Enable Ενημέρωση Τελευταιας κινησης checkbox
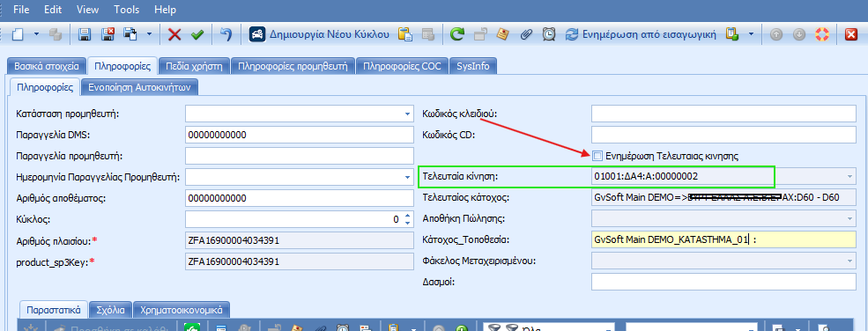This screenshot has height=331, width=868. pyautogui.click(x=597, y=156)
